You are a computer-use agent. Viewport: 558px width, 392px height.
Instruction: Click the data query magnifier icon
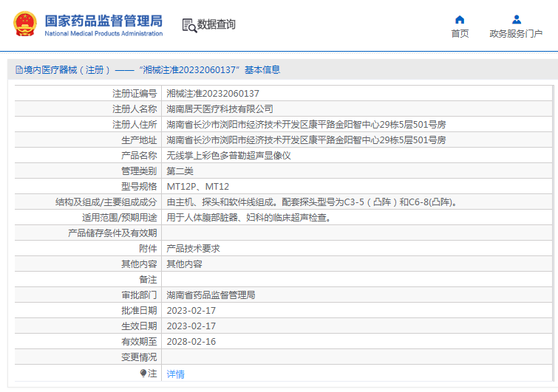click(188, 25)
